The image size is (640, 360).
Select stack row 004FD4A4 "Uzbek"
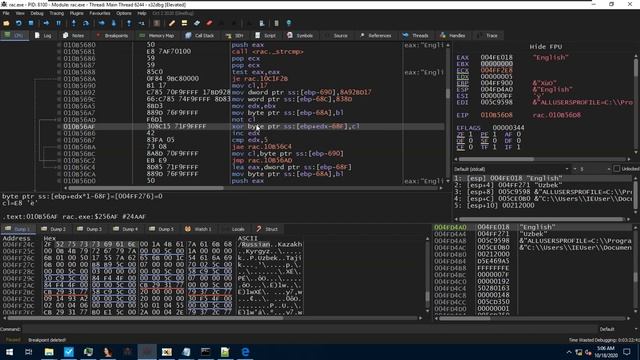[533, 234]
